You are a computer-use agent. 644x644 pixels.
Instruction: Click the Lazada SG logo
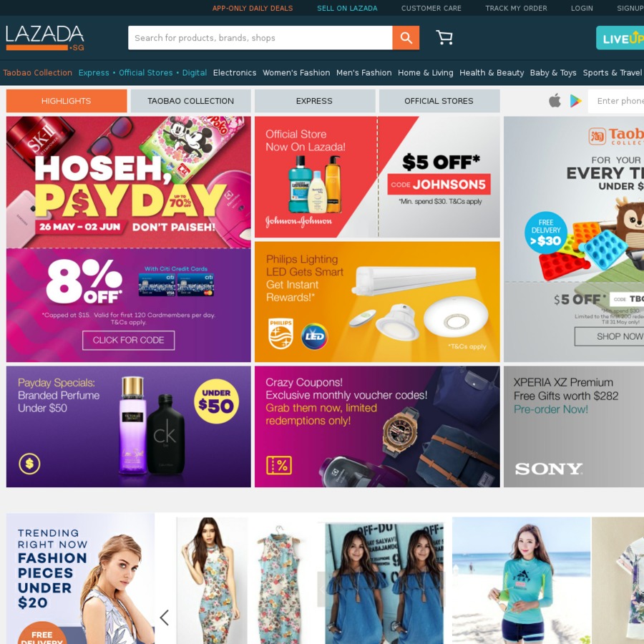click(x=45, y=37)
